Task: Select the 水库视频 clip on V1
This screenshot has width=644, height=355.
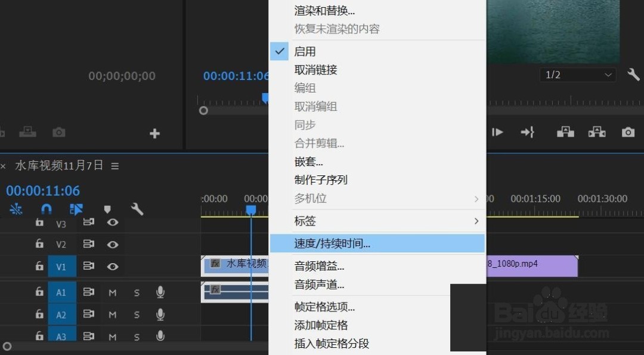Action: point(234,266)
